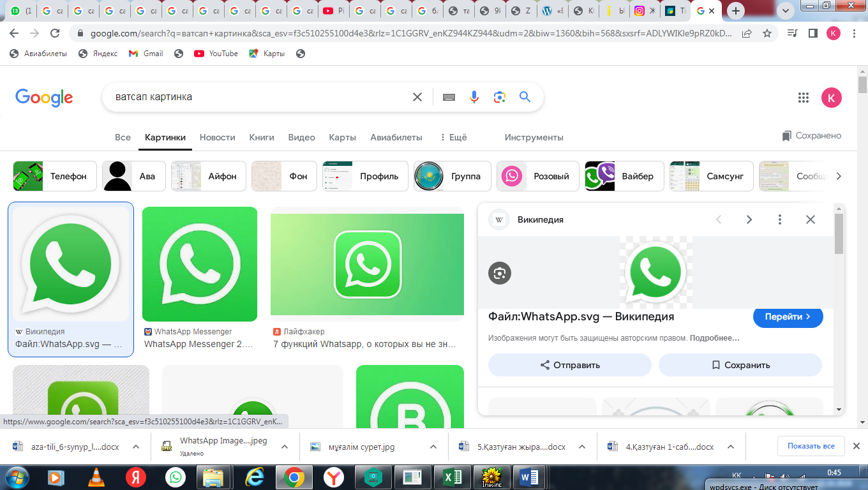Go back using Chrome's back arrow
This screenshot has width=868, height=490.
(x=14, y=33)
